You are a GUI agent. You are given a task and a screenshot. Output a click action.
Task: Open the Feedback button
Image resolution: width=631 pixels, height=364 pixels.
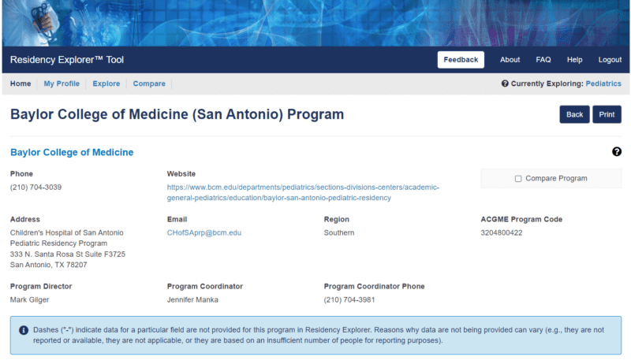(461, 60)
